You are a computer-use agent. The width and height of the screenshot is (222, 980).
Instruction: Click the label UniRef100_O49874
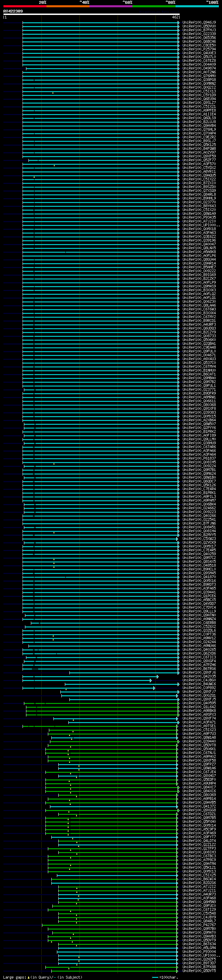point(199,68)
